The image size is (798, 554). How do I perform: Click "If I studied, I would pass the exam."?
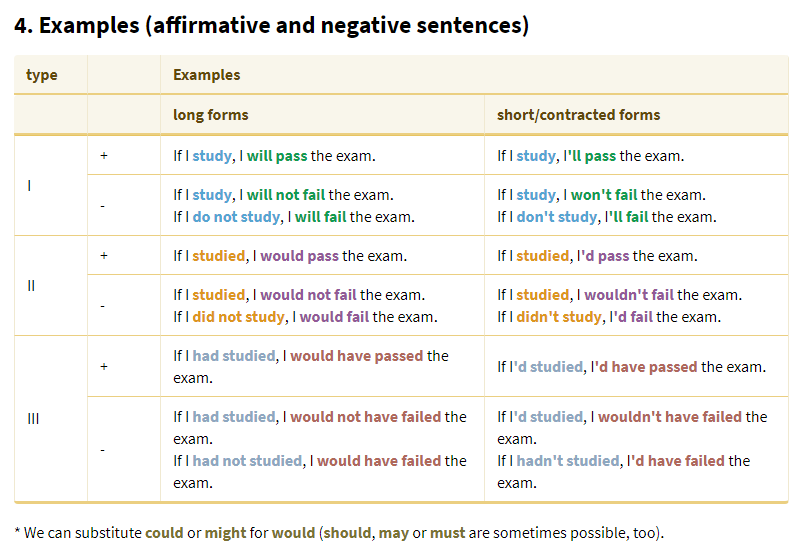click(x=289, y=256)
